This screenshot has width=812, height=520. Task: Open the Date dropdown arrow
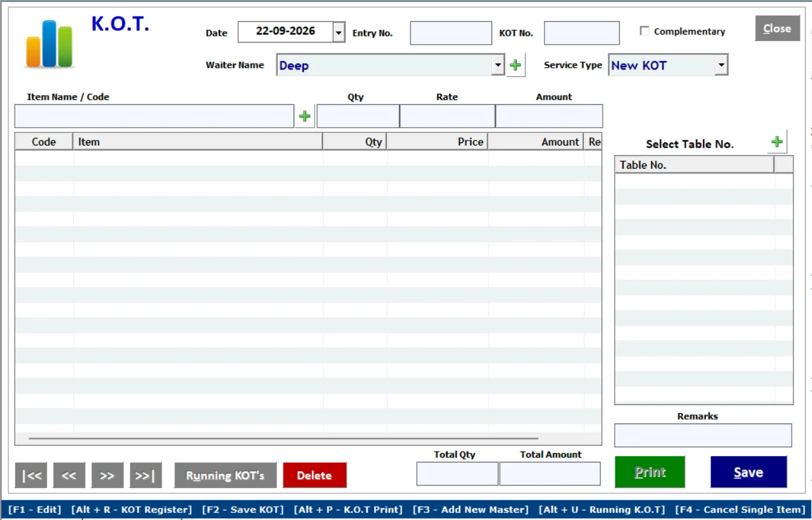[x=339, y=32]
